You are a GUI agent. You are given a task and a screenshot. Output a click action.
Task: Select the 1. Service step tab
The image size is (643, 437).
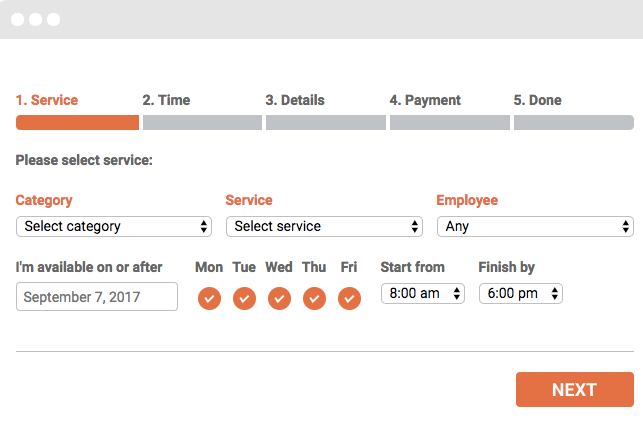[47, 100]
